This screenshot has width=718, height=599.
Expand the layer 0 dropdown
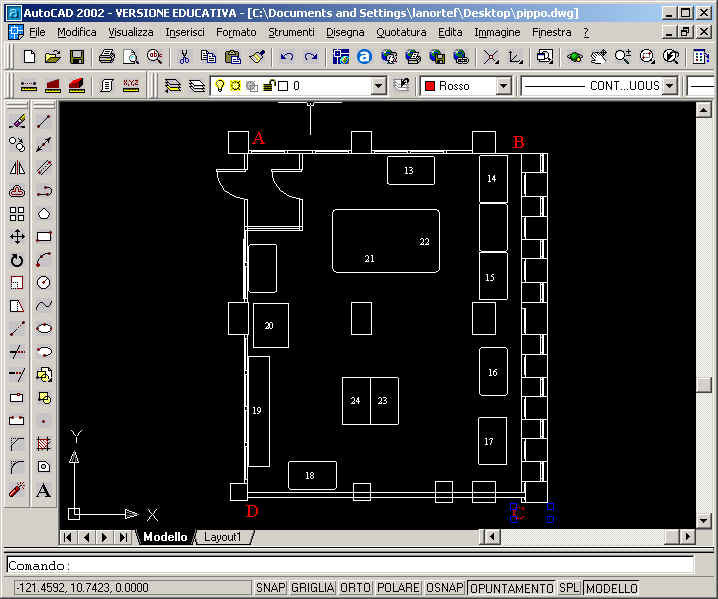378,86
